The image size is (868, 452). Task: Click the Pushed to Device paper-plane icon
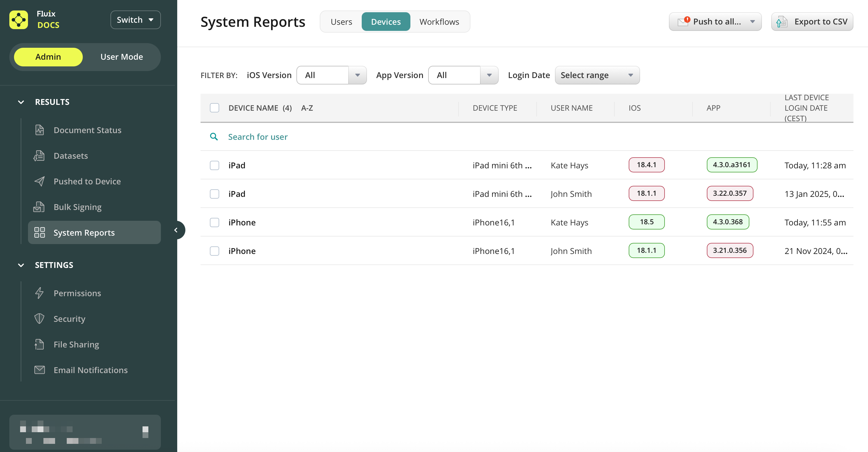point(39,181)
